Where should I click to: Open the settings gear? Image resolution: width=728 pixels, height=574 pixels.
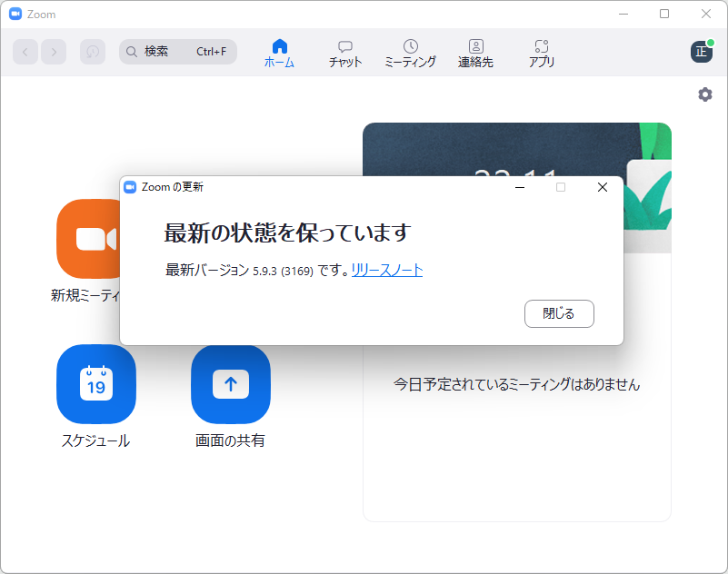pos(704,94)
